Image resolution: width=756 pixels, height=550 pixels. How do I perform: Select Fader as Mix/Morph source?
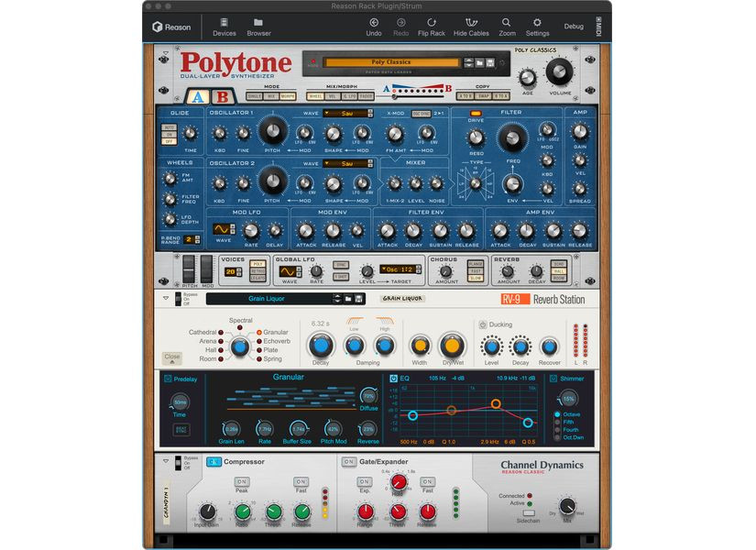366,96
